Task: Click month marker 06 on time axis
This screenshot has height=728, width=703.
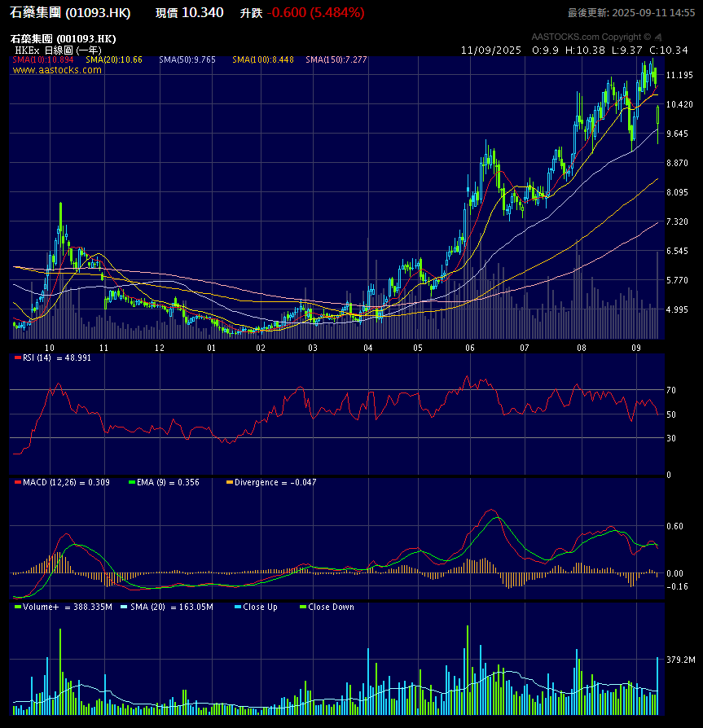Action: 470,348
